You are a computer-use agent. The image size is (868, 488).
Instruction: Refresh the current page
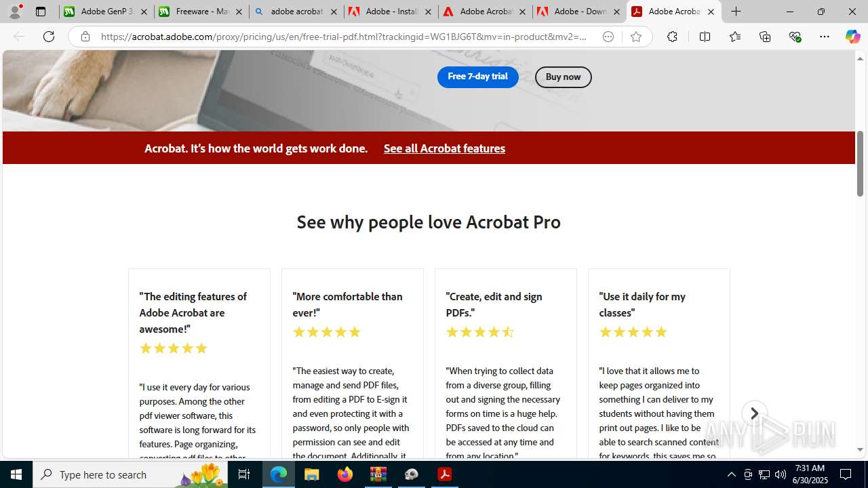(x=49, y=37)
